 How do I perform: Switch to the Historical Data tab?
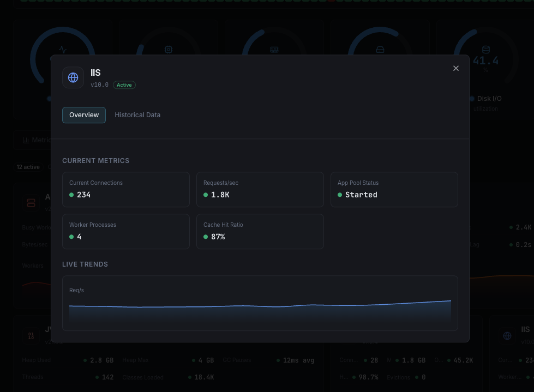tap(137, 115)
